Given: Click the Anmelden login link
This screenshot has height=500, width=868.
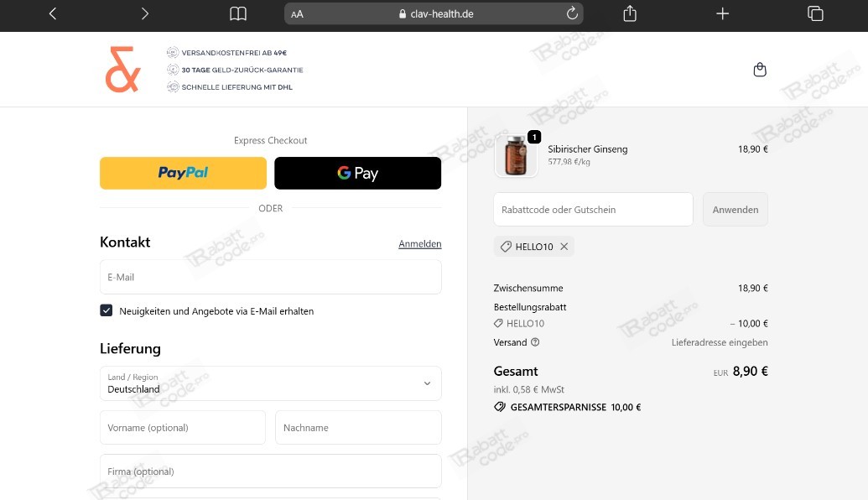Looking at the screenshot, I should pos(419,243).
